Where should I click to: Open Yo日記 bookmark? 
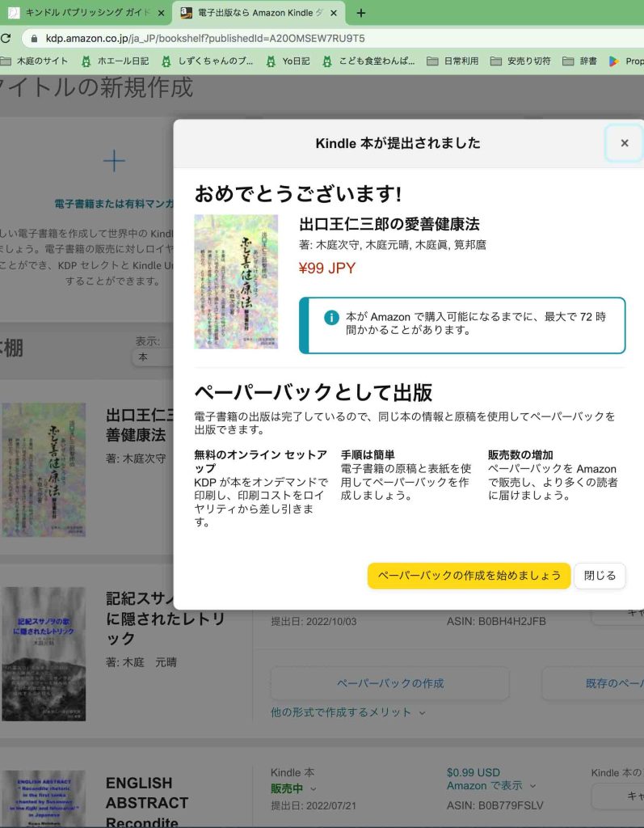tap(288, 61)
